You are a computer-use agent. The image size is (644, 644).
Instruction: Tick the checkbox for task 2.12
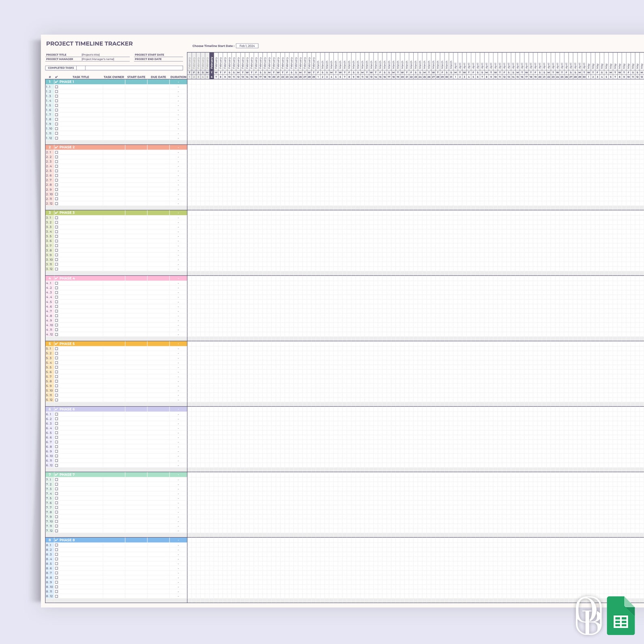pos(56,204)
